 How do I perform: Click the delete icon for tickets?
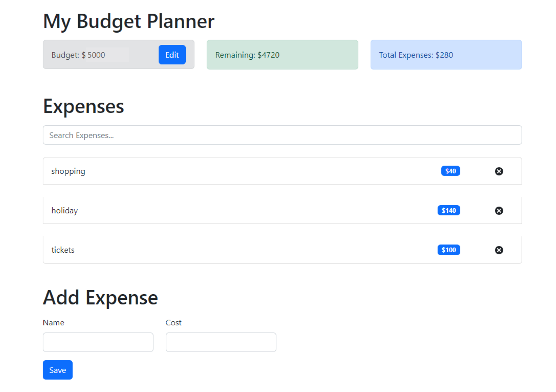[499, 250]
